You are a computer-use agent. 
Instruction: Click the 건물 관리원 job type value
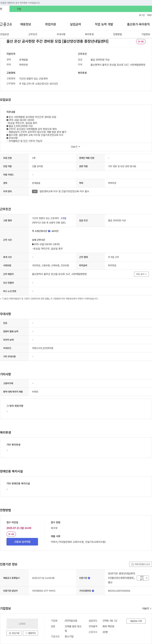pos(37,166)
